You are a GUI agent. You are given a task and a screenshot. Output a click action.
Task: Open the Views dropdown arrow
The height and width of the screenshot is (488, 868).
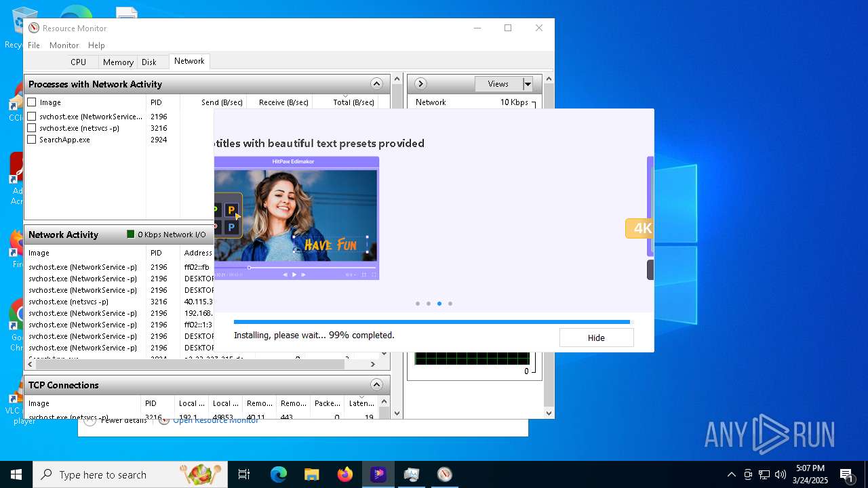pos(528,84)
